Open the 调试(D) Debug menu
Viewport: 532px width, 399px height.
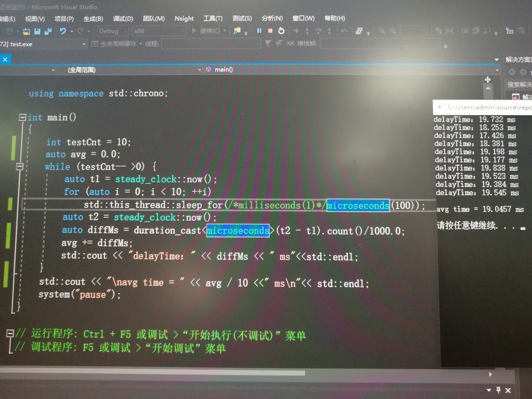pyautogui.click(x=123, y=19)
